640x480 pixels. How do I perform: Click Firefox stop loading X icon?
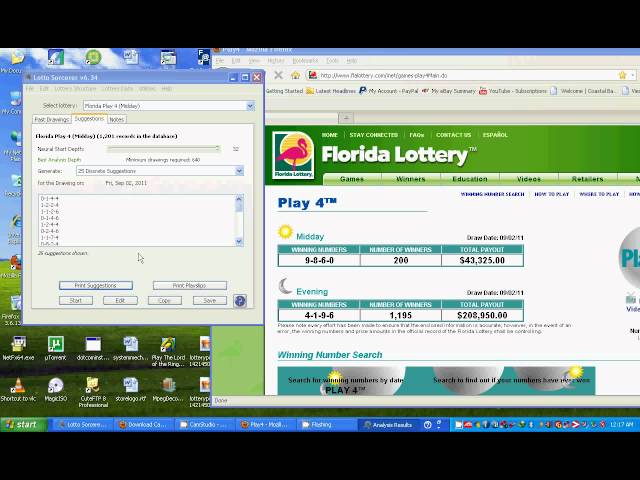pos(278,75)
